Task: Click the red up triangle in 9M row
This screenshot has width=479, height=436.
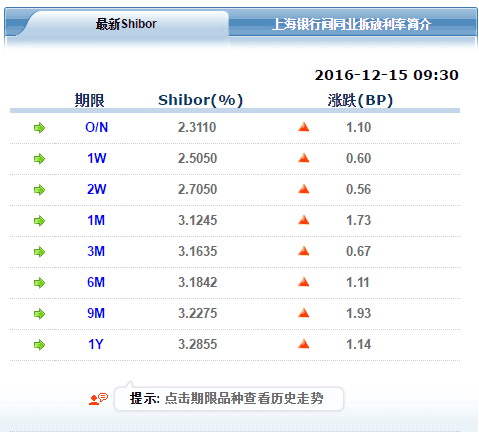Action: pos(304,313)
